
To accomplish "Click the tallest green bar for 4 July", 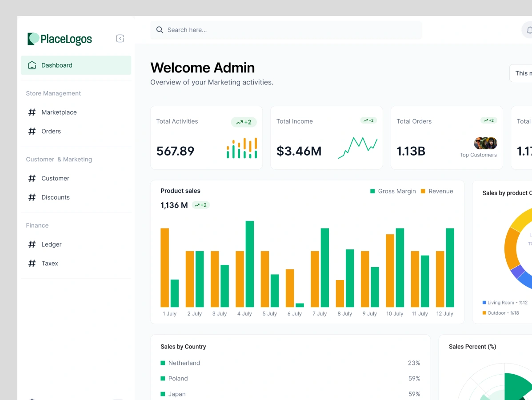I will 250,264.
